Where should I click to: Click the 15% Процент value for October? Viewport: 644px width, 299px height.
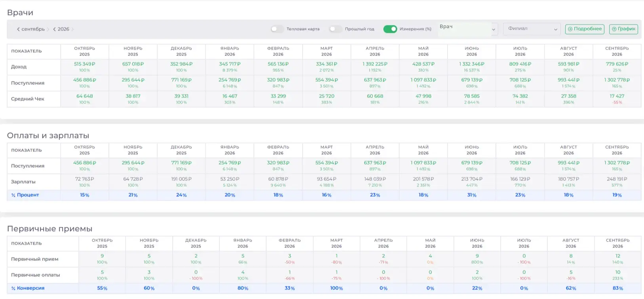point(84,195)
